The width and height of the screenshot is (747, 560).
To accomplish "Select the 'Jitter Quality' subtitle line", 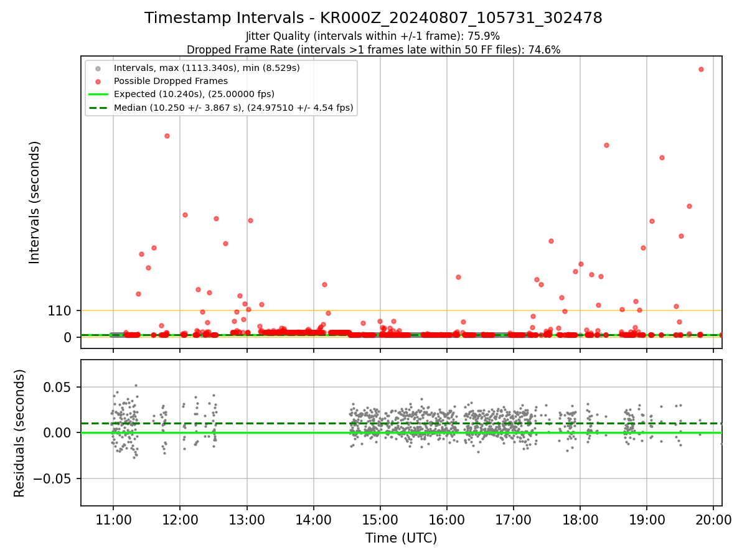I will click(374, 36).
